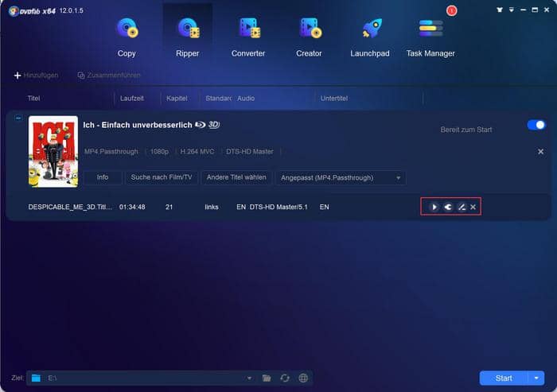Click the Titel column header
Image resolution: width=557 pixels, height=392 pixels.
coord(33,99)
